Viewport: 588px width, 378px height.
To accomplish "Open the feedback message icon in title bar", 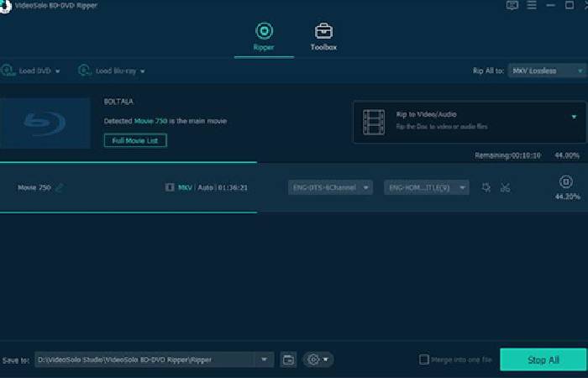I will [x=512, y=5].
